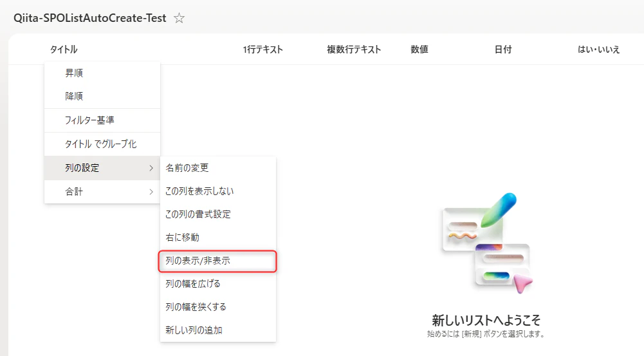Image resolution: width=644 pixels, height=356 pixels.
Task: Click the welcome list illustration
Action: [x=486, y=243]
